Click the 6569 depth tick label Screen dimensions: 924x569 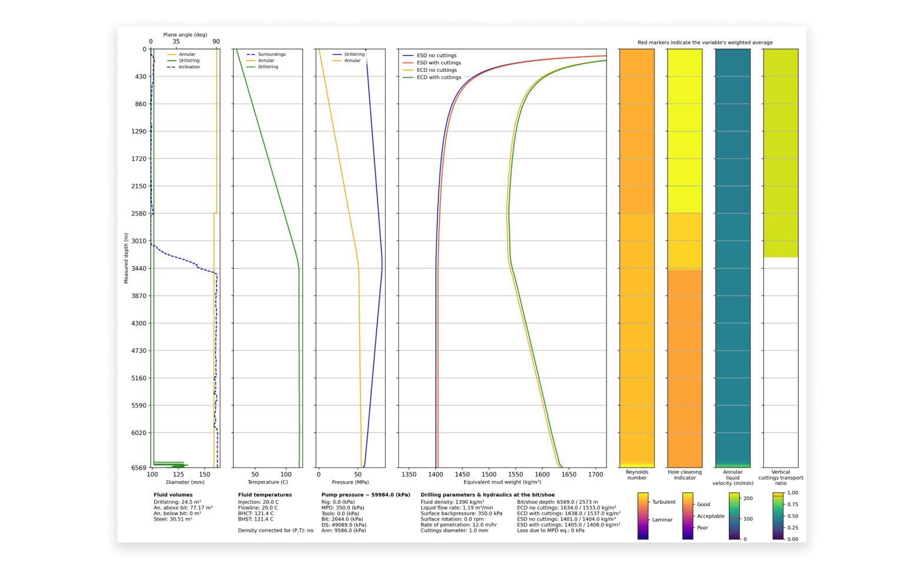click(139, 468)
